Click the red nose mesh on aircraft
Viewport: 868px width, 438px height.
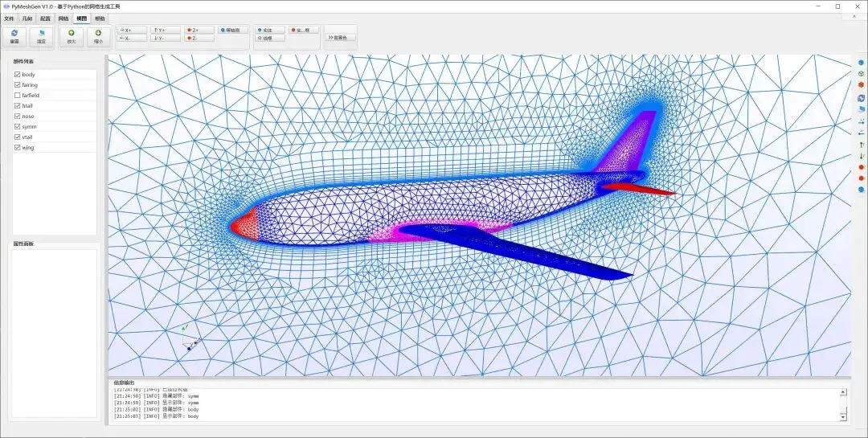tap(244, 225)
